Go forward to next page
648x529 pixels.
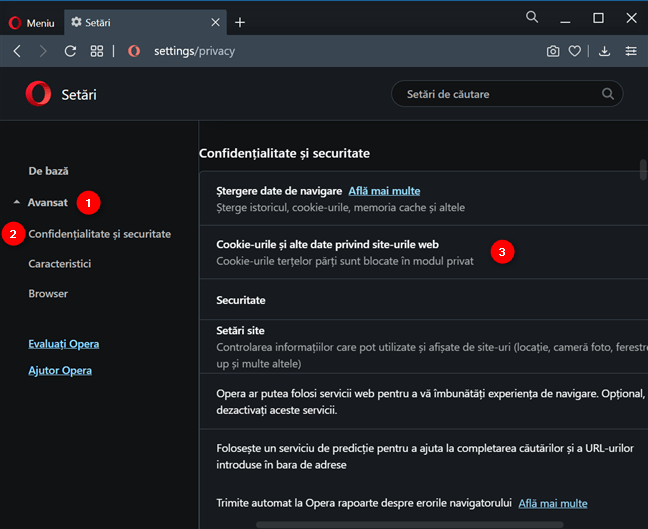[x=43, y=51]
